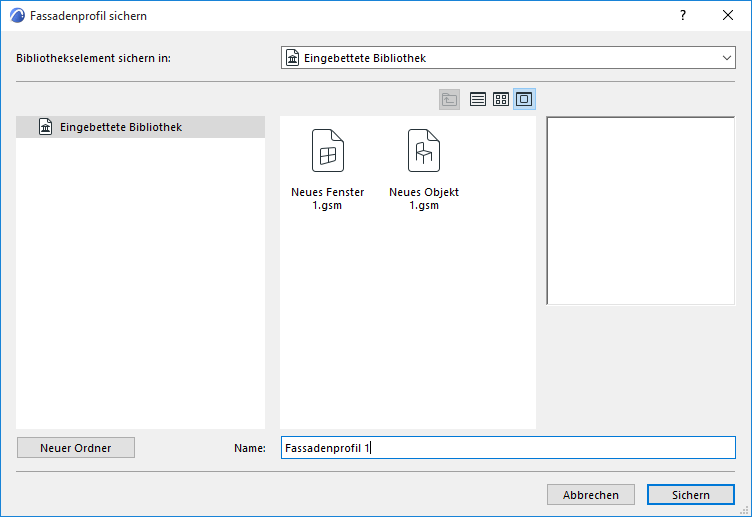Switch to large icons view

point(524,99)
